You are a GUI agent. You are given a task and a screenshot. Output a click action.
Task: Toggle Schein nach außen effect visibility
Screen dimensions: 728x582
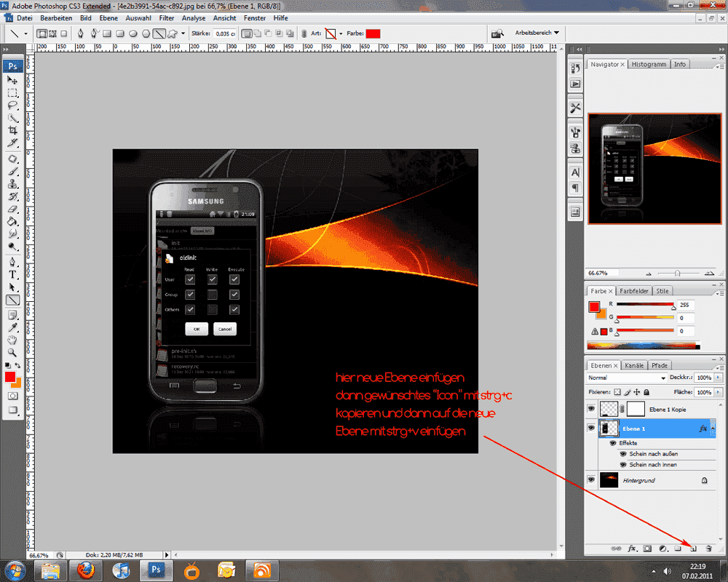(623, 454)
